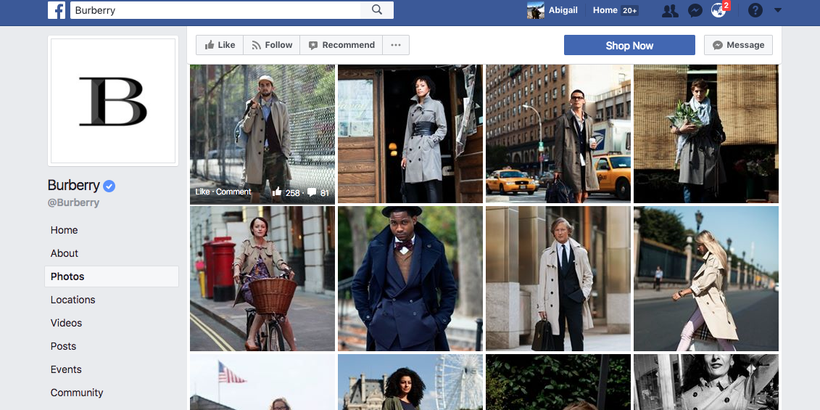Screen dimensions: 820x410
Task: Open the more options ellipsis button
Action: 396,45
